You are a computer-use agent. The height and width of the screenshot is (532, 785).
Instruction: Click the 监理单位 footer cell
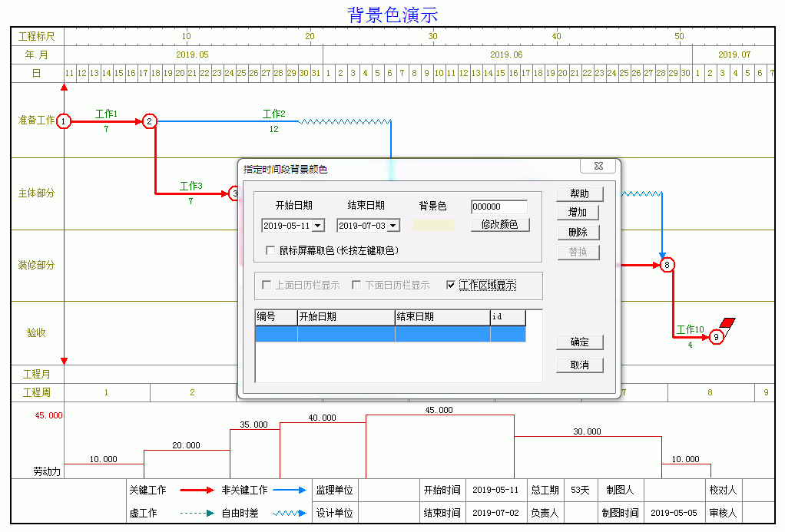click(x=334, y=490)
